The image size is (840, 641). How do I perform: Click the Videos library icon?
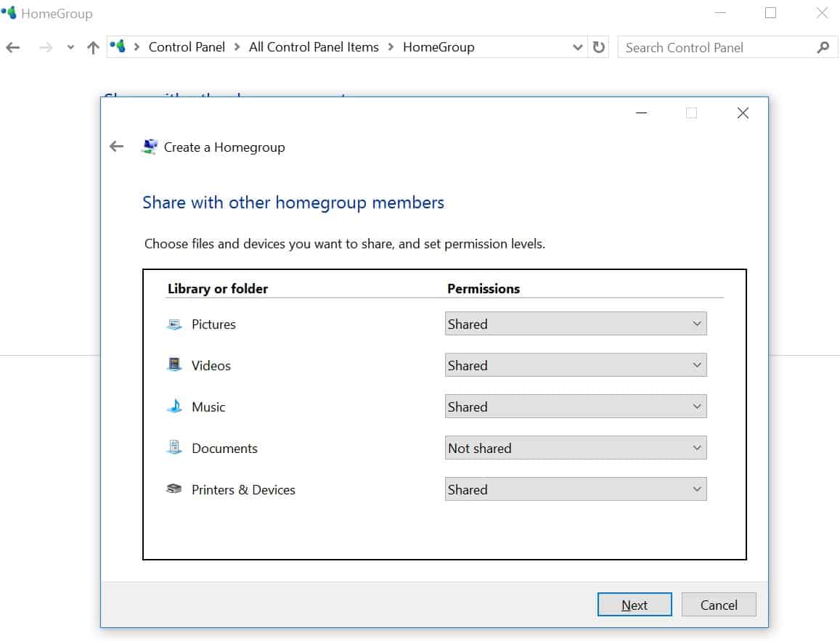point(174,365)
